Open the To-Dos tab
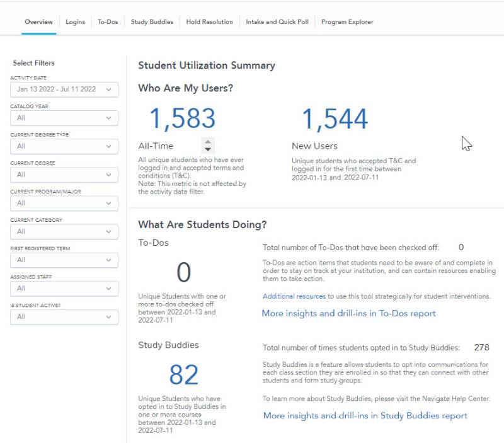Image resolution: width=504 pixels, height=443 pixels. click(108, 22)
